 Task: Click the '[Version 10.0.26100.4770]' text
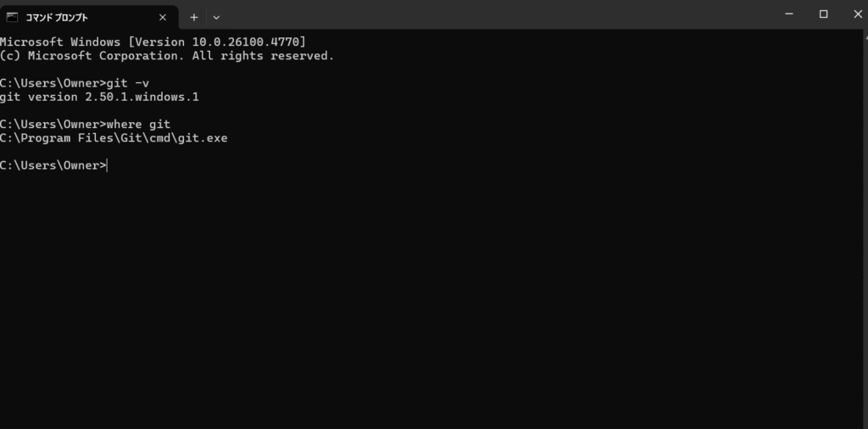pos(217,42)
